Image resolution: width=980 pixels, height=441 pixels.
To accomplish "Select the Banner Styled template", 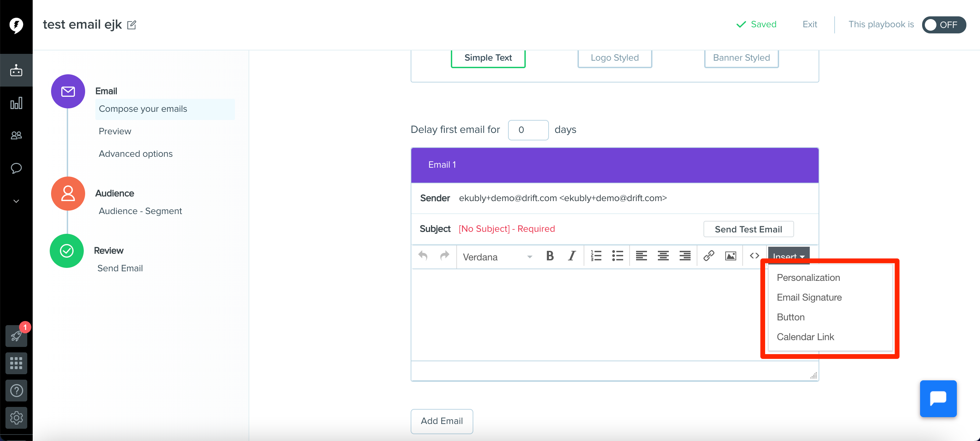I will 741,58.
